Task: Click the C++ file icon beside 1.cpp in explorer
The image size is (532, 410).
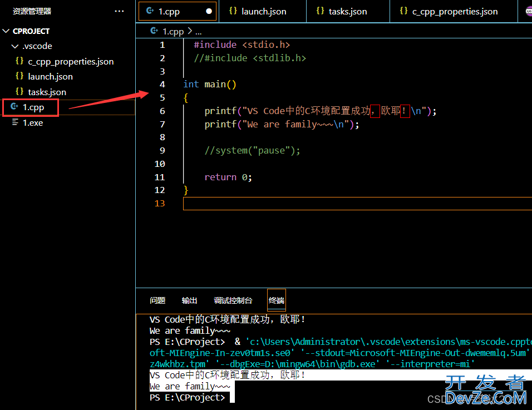Action: [x=14, y=106]
